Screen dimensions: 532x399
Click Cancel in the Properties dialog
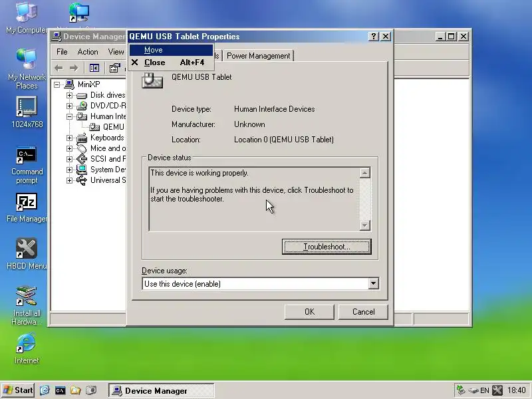click(x=363, y=312)
